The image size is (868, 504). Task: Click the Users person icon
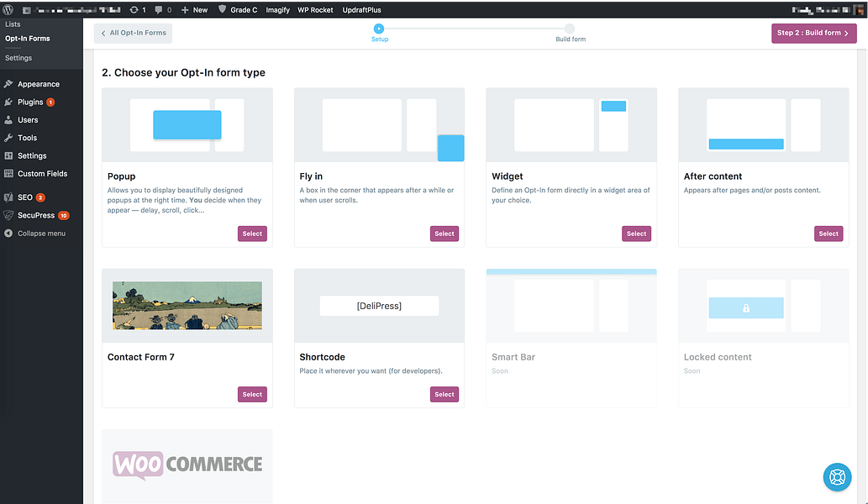[8, 119]
